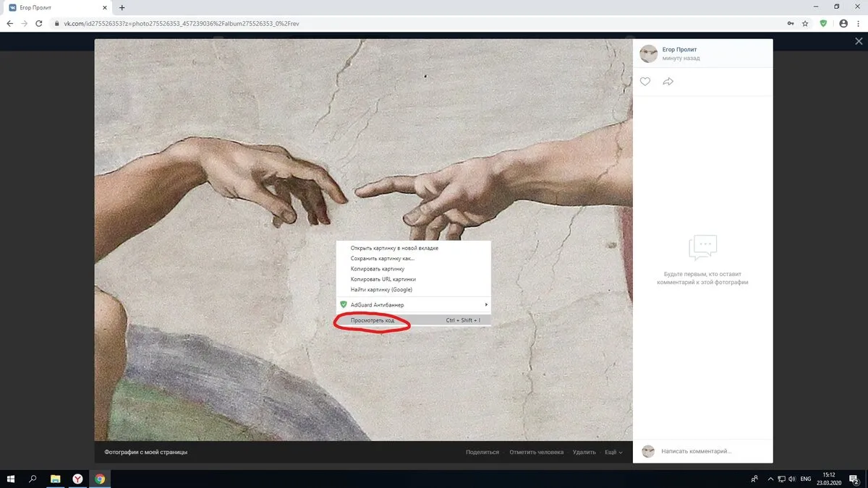
Task: Expand AdGuard Антибаннер submenu
Action: point(414,304)
